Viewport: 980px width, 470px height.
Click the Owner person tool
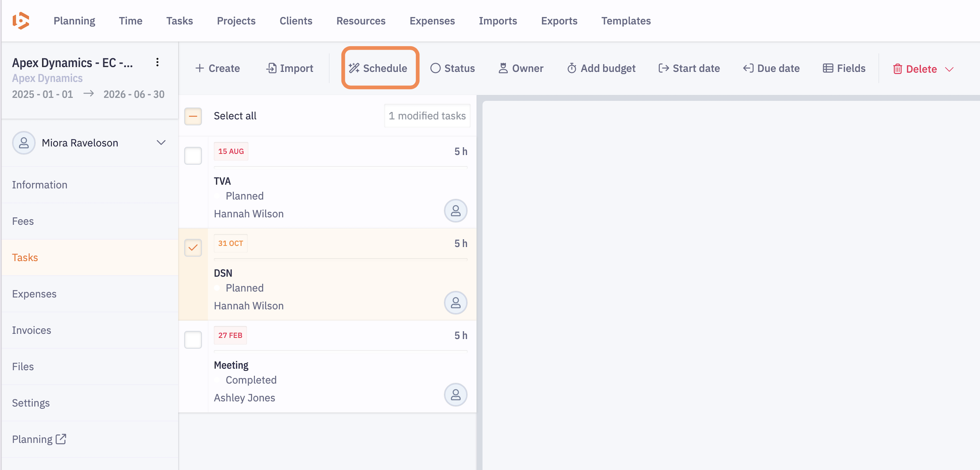(521, 68)
